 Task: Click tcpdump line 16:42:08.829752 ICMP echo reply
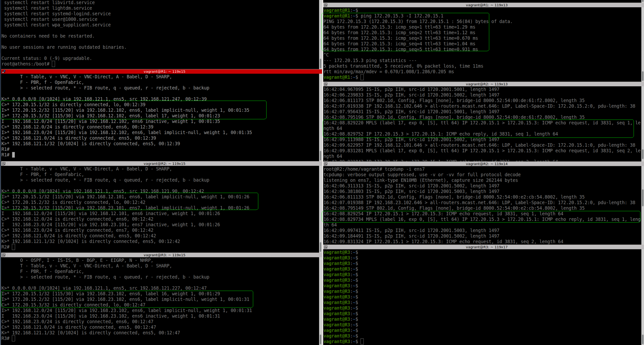click(441, 134)
